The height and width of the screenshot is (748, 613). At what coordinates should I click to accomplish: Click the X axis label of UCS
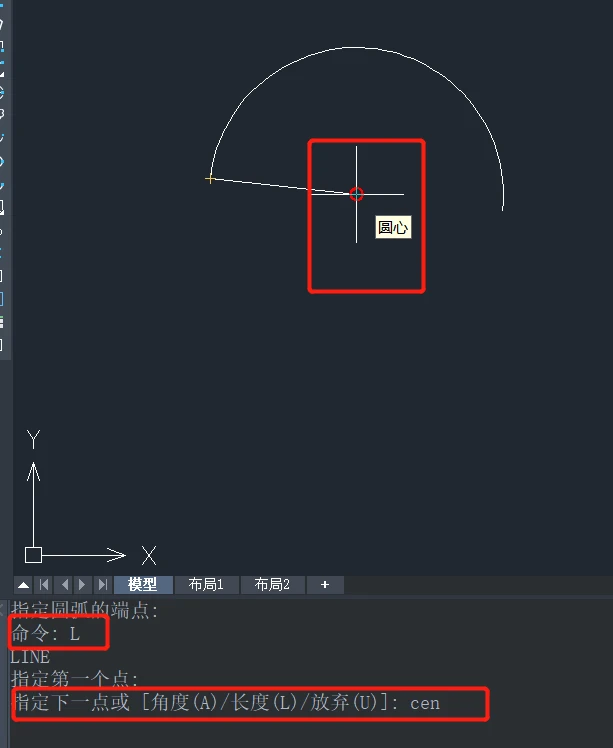pyautogui.click(x=149, y=556)
